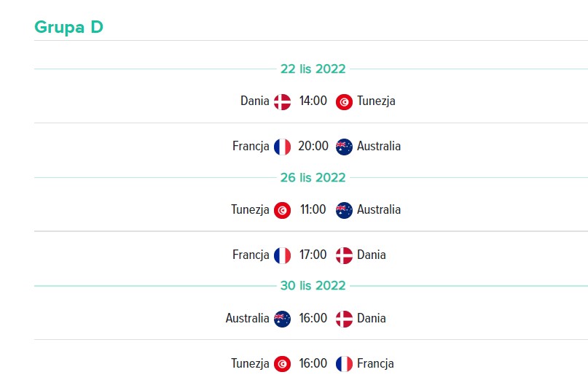The width and height of the screenshot is (588, 391).
Task: Click France flag in Tunezja–Francja match
Action: click(344, 364)
